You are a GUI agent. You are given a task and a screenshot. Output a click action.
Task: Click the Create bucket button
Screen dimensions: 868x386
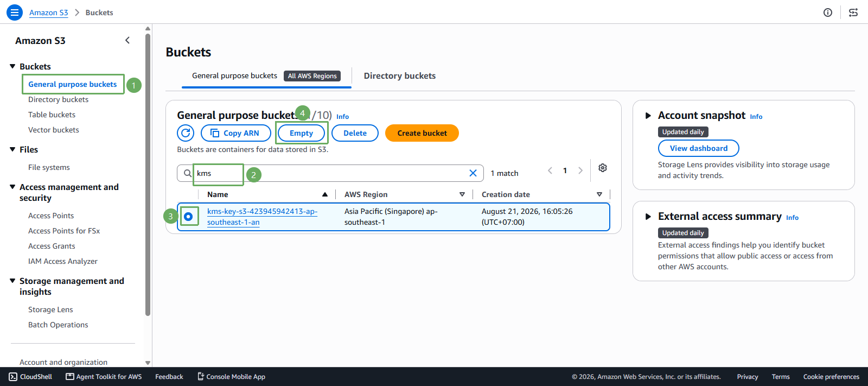[422, 133]
